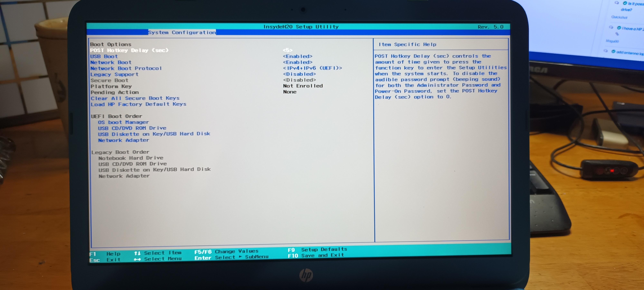Image resolution: width=644 pixels, height=290 pixels.
Task: Click the up/down arrows Select Item icon
Action: [x=137, y=253]
